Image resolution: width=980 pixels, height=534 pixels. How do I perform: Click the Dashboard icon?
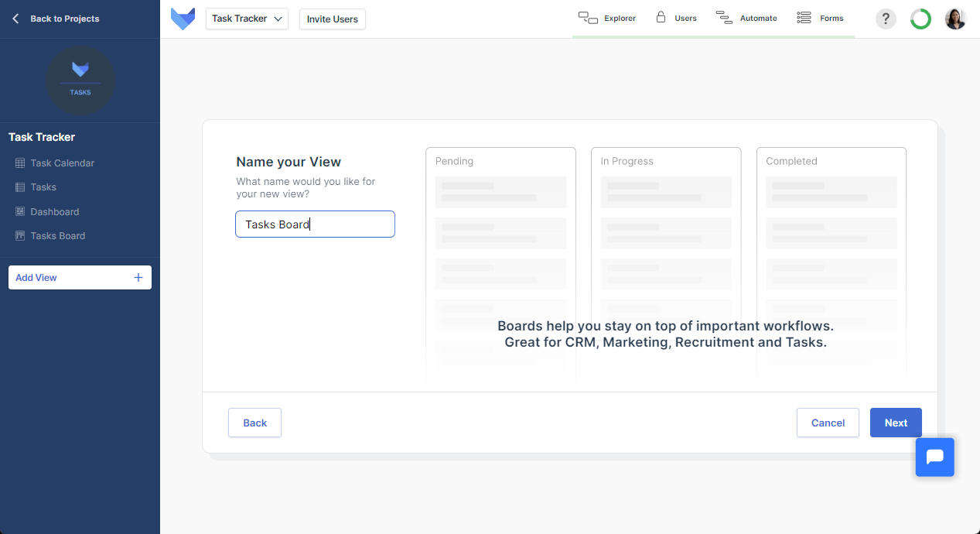[20, 212]
